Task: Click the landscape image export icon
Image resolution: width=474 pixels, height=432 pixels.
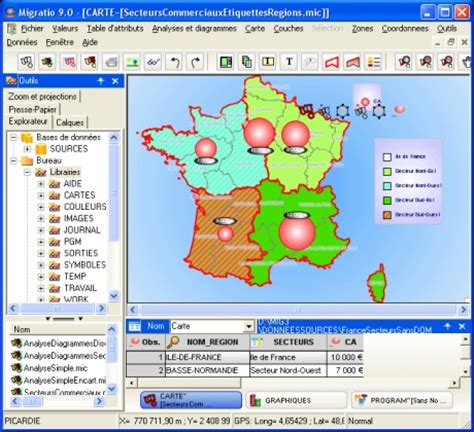Action: click(132, 62)
